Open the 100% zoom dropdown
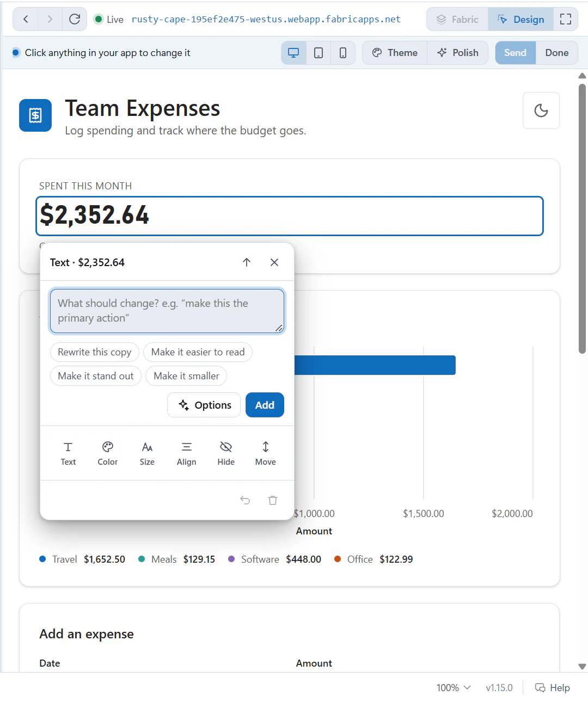588x702 pixels. pos(454,688)
